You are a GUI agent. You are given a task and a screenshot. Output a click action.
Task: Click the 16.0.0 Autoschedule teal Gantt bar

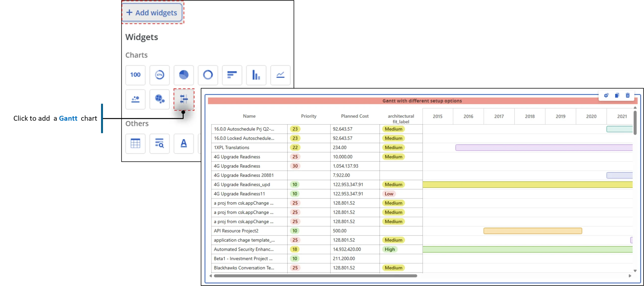[619, 129]
